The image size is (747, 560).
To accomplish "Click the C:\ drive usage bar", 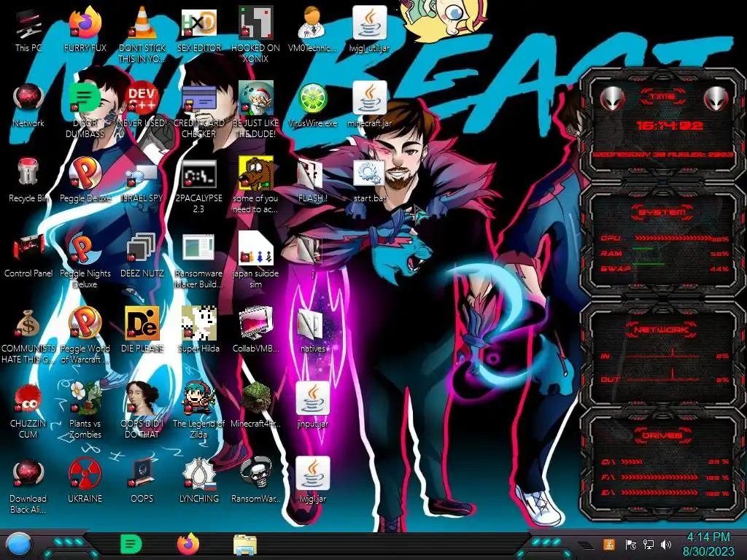I will [x=632, y=462].
